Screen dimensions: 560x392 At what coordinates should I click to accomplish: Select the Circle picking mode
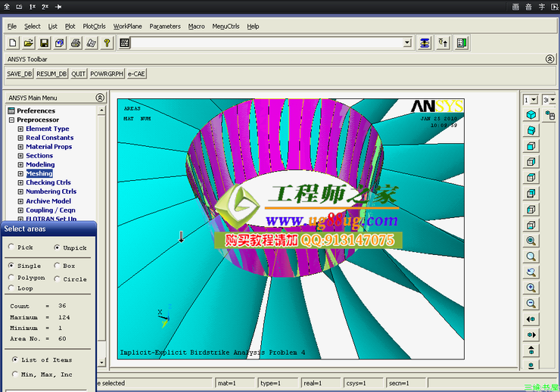point(57,278)
